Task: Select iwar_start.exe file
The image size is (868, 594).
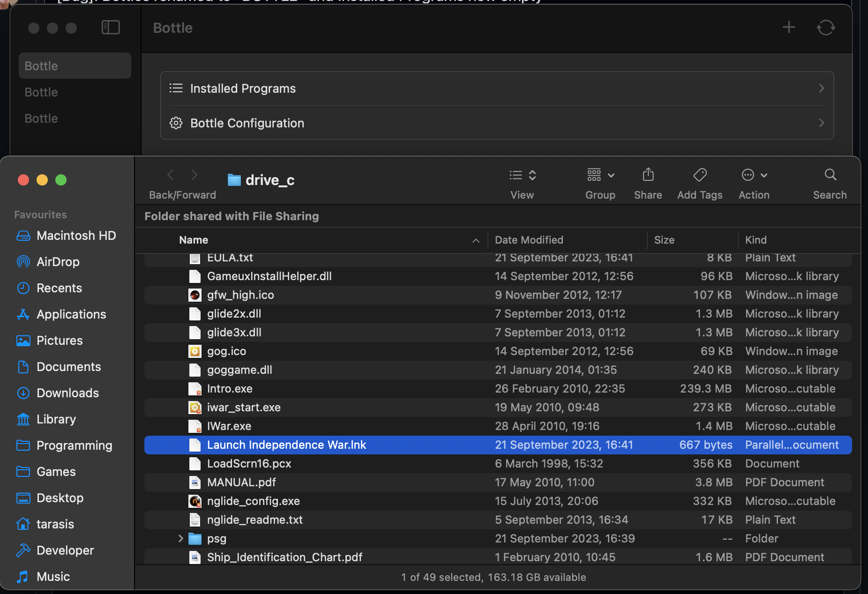Action: 498,408
